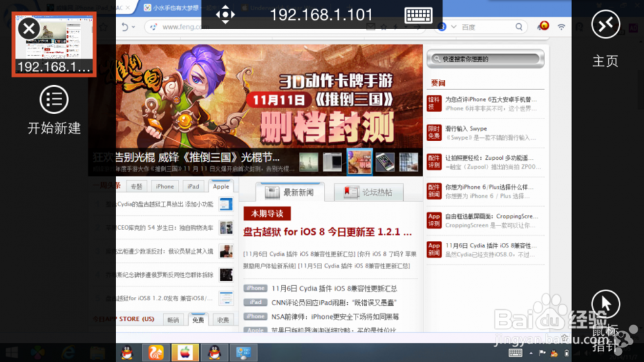Viewport: 644px width, 362px height.
Task: Select the 192.168.1... remote session thumbnail
Action: point(54,44)
